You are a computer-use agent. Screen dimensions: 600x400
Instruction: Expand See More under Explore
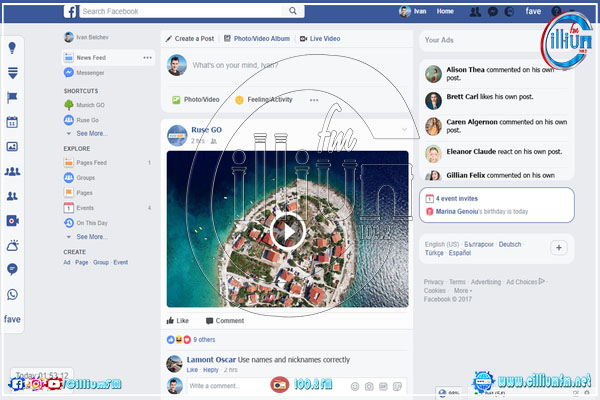pyautogui.click(x=91, y=237)
